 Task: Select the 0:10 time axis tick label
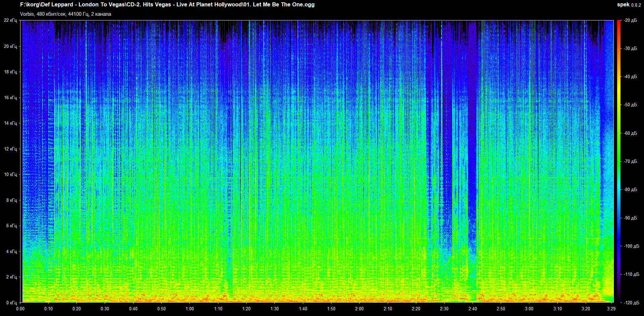coord(48,309)
